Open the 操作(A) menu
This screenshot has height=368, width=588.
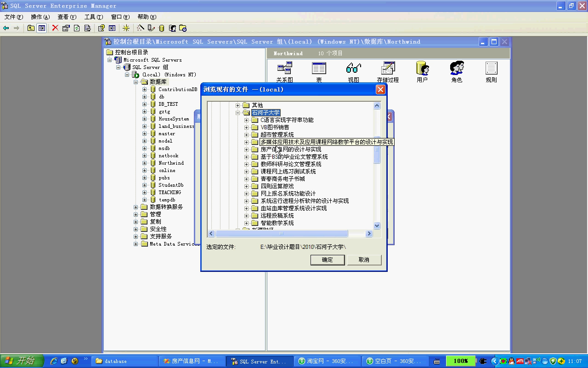point(40,17)
